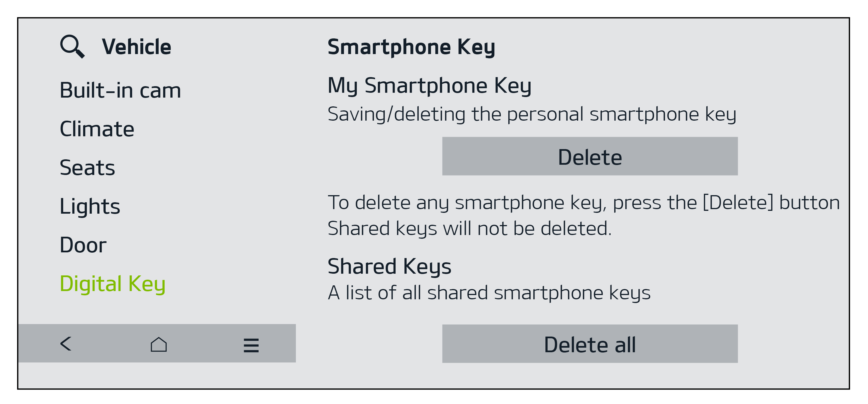Open the Seats settings

click(87, 168)
